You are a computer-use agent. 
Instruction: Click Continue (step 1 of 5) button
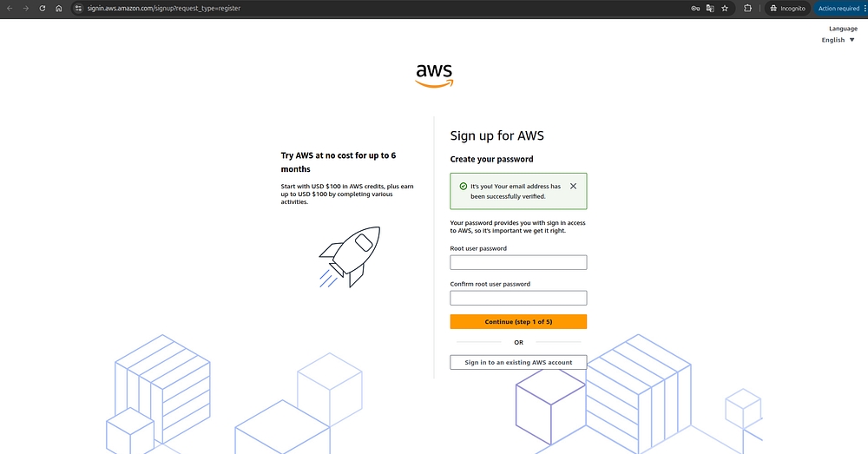coord(518,322)
